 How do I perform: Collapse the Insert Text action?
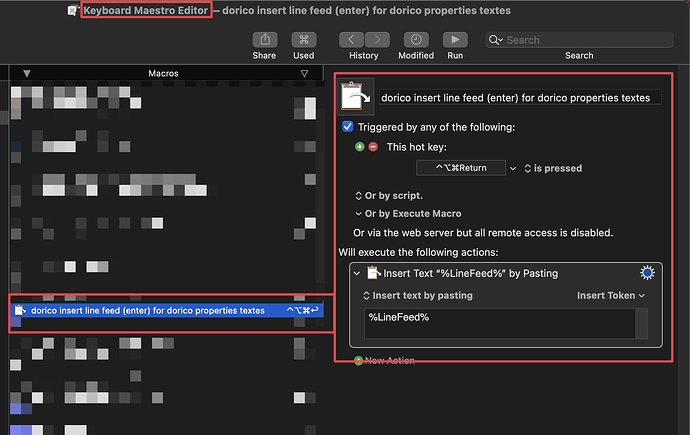point(357,274)
